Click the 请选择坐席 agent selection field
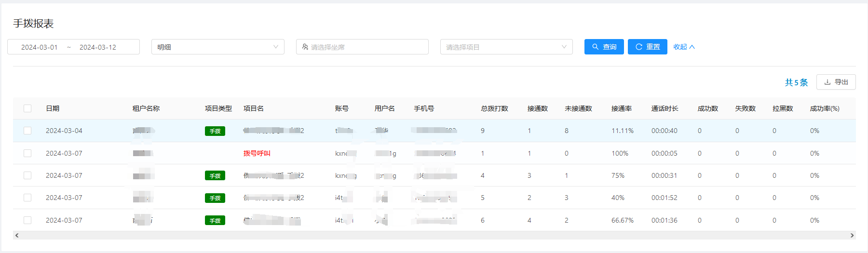 pos(362,47)
